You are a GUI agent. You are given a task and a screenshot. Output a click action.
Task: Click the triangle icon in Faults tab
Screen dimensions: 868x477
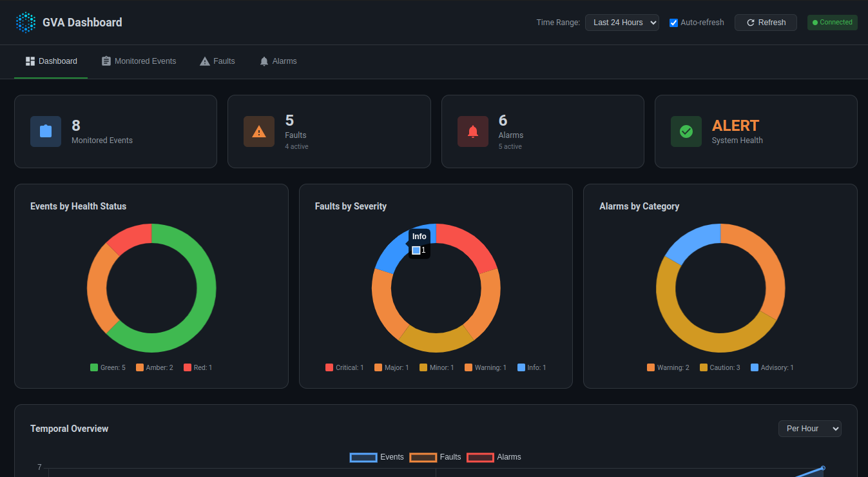tap(205, 61)
